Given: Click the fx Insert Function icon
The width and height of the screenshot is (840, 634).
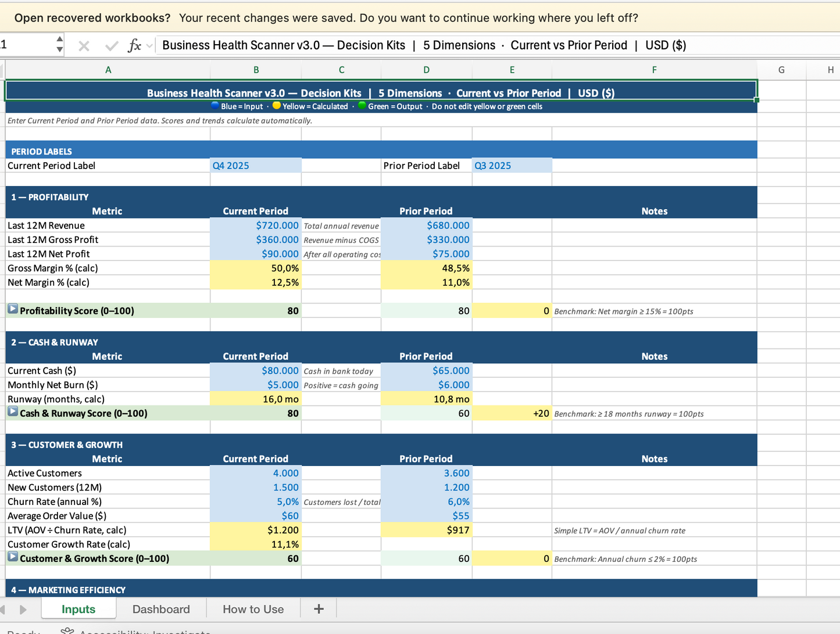Looking at the screenshot, I should (134, 45).
